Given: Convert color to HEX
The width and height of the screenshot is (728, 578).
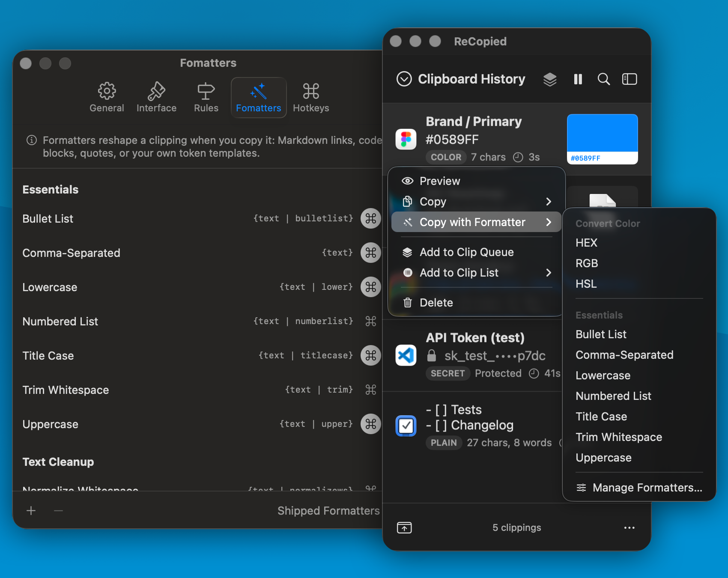Looking at the screenshot, I should point(639,243).
